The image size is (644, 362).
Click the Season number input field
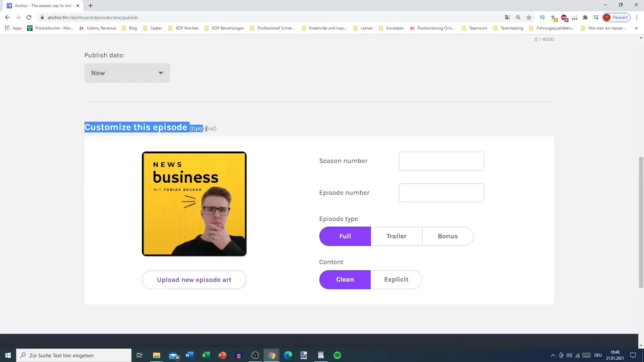[x=441, y=161]
